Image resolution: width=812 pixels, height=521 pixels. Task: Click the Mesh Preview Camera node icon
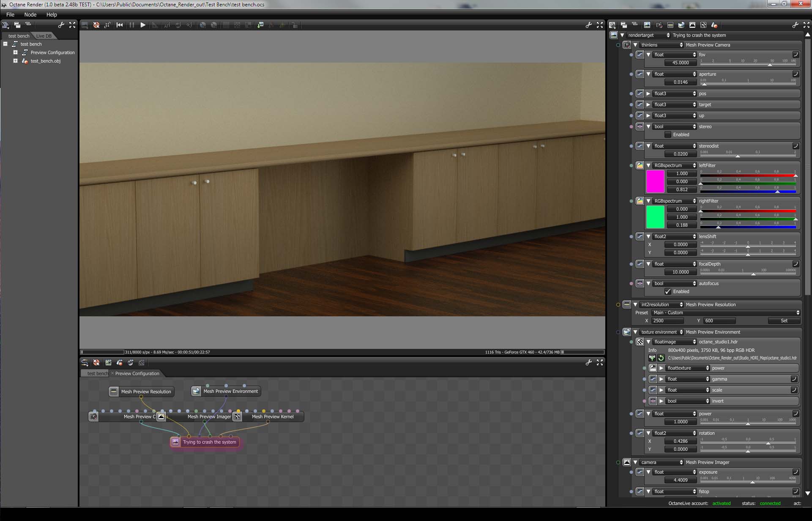click(93, 417)
